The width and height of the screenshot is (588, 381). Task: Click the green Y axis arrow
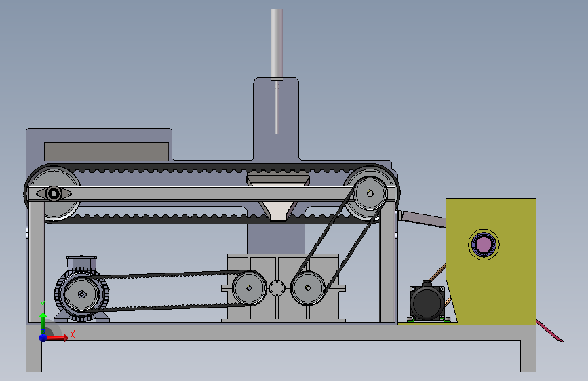pyautogui.click(x=43, y=322)
